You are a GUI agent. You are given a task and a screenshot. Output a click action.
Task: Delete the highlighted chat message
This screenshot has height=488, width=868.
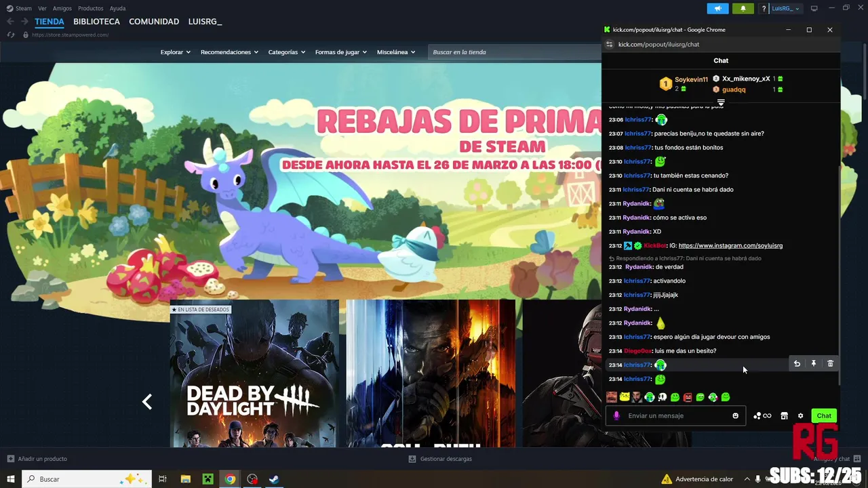click(830, 364)
